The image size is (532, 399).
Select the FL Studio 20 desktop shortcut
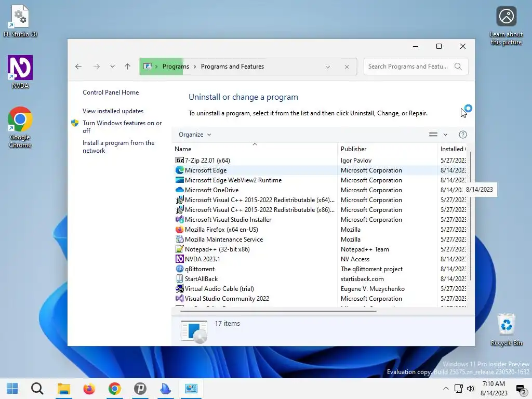(x=20, y=21)
